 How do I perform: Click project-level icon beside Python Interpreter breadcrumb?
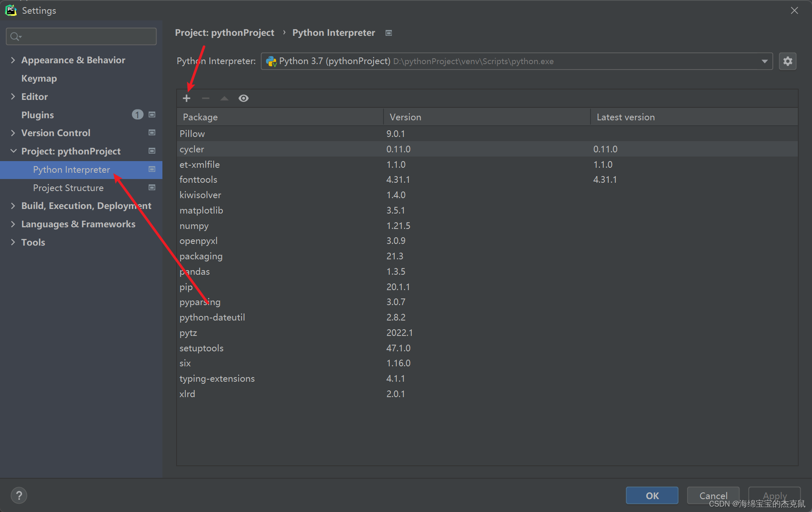click(389, 33)
